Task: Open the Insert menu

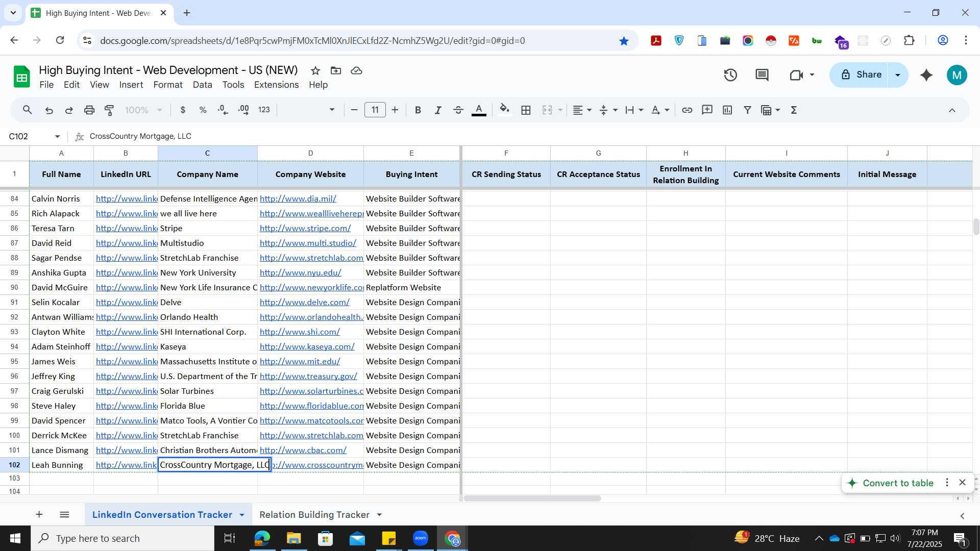Action: click(131, 85)
